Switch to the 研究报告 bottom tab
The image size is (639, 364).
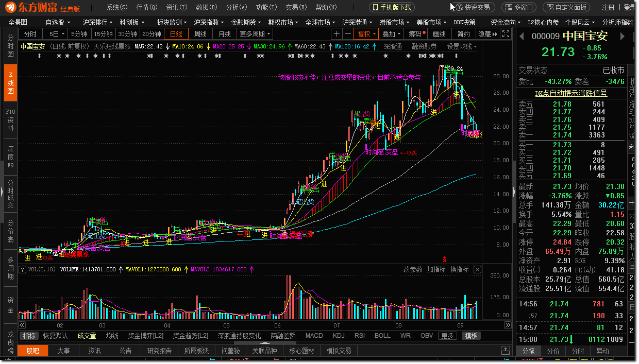(159, 351)
